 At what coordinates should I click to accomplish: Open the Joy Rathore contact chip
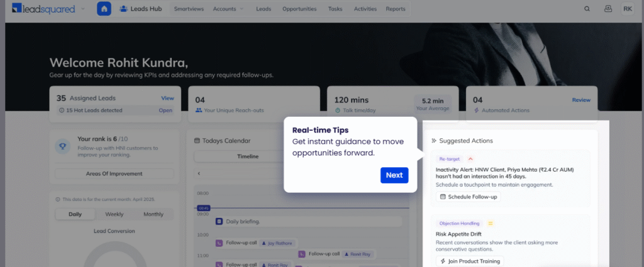coord(277,242)
